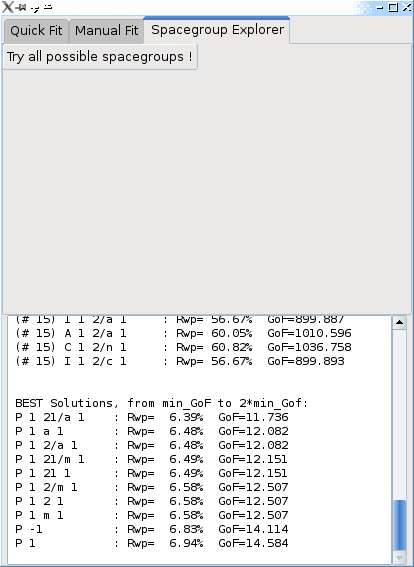The width and height of the screenshot is (414, 567).
Task: Click the P 1 line with GoF=14.584
Action: (x=152, y=543)
